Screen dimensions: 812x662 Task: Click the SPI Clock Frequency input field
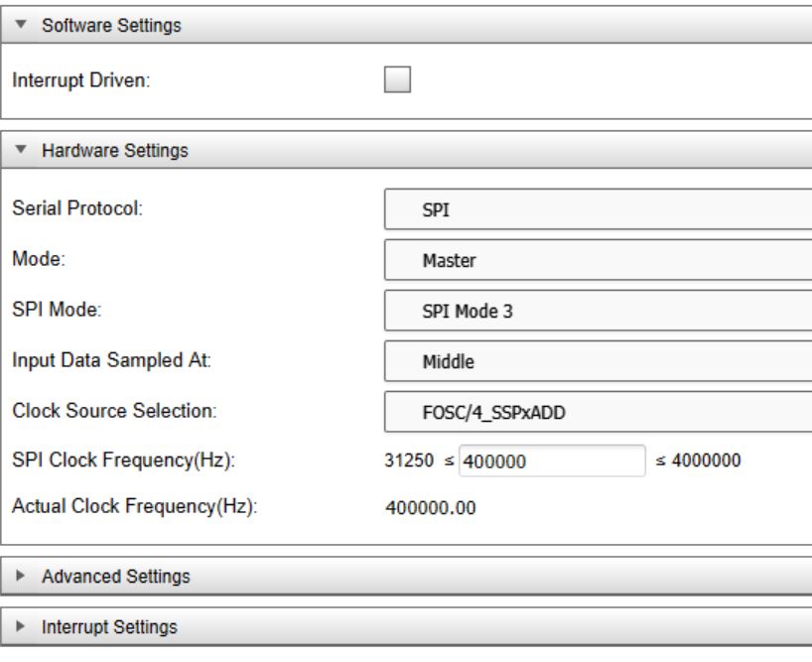tap(552, 461)
